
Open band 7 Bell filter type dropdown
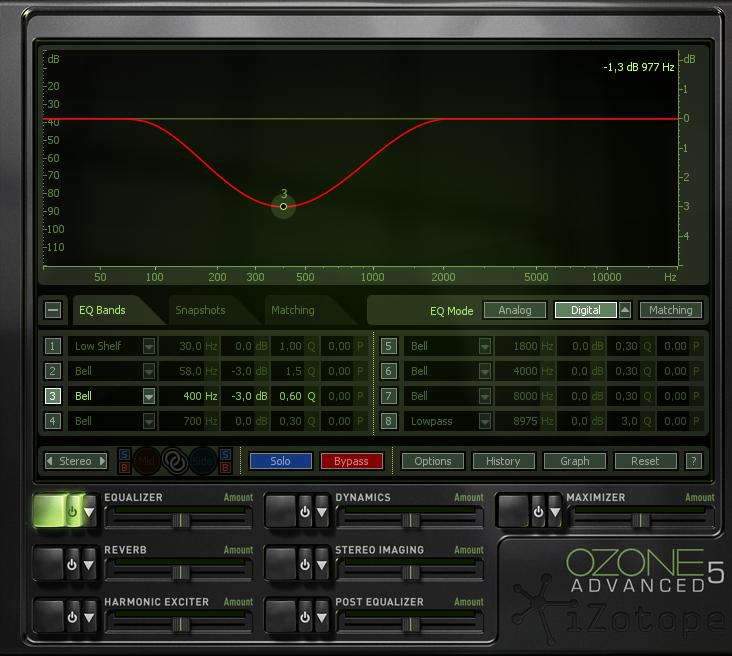(485, 396)
